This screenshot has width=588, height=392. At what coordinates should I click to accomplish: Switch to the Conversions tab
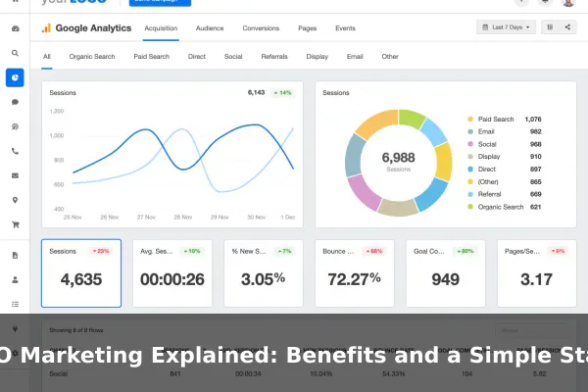[261, 28]
